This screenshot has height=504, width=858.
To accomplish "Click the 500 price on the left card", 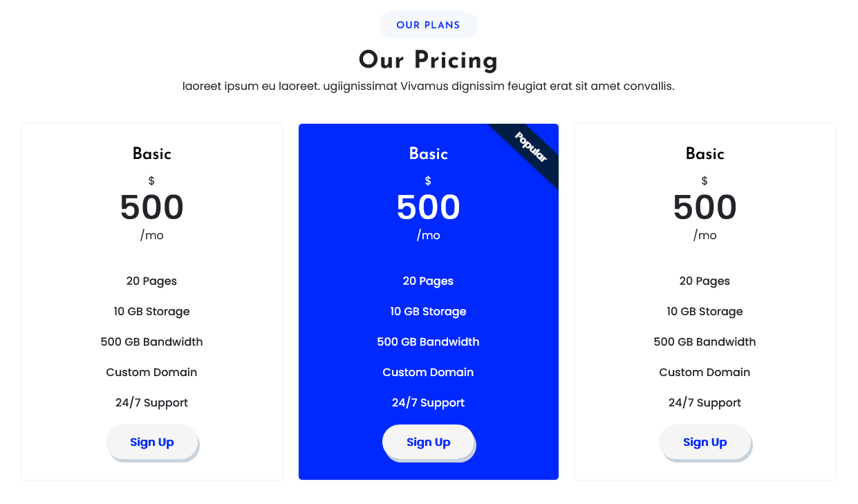I will [152, 207].
